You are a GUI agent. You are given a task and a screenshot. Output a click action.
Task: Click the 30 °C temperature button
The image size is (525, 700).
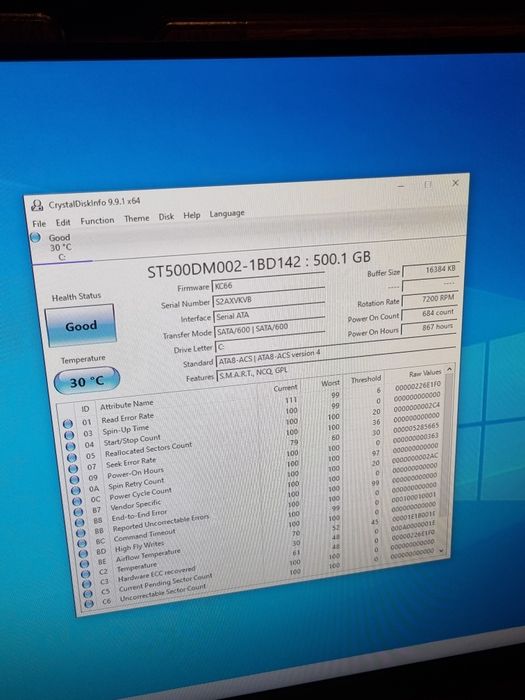click(x=87, y=381)
